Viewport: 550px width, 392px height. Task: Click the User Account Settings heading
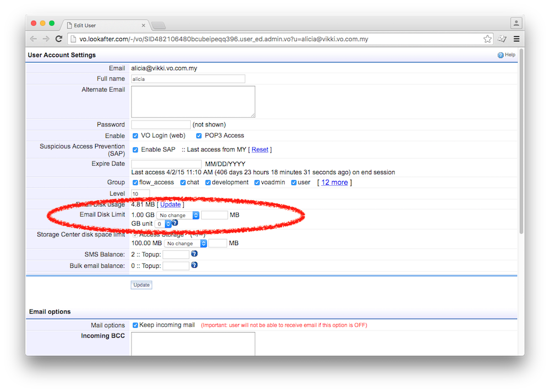62,55
